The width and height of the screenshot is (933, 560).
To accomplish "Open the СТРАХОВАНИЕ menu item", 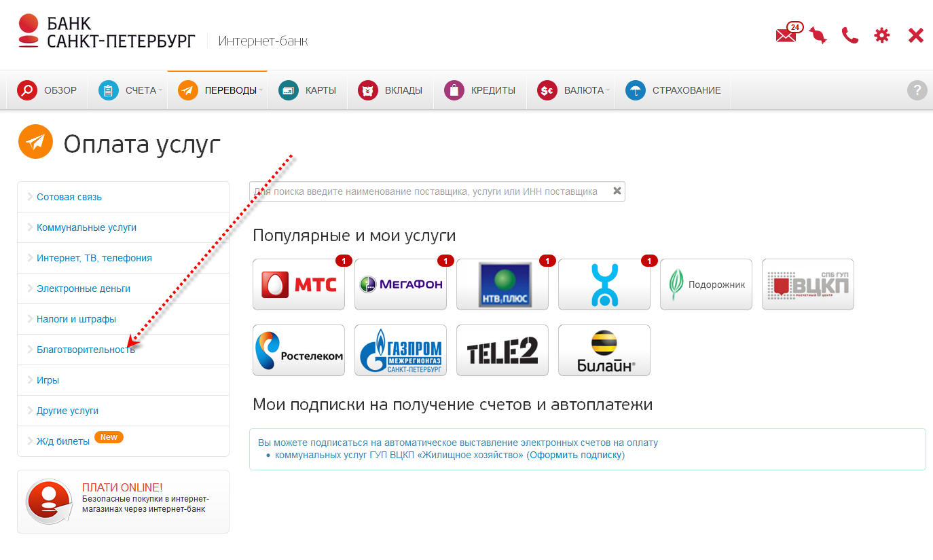I will tap(687, 90).
